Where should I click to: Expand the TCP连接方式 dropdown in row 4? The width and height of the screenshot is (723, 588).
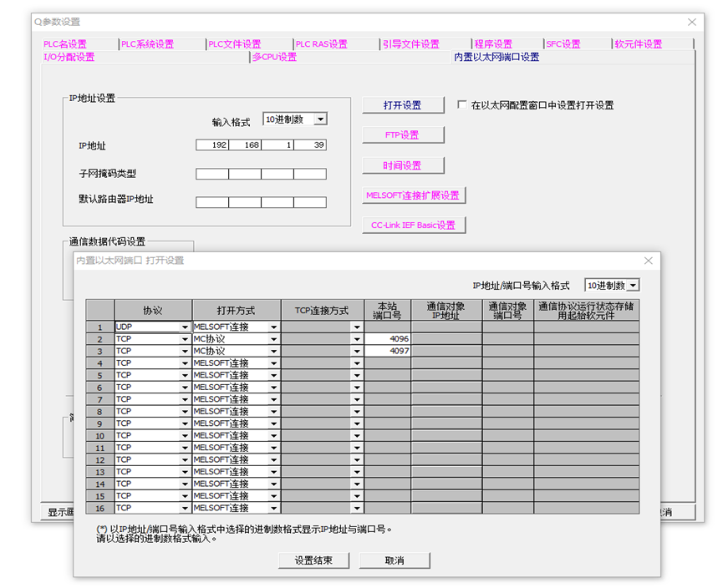coord(357,362)
